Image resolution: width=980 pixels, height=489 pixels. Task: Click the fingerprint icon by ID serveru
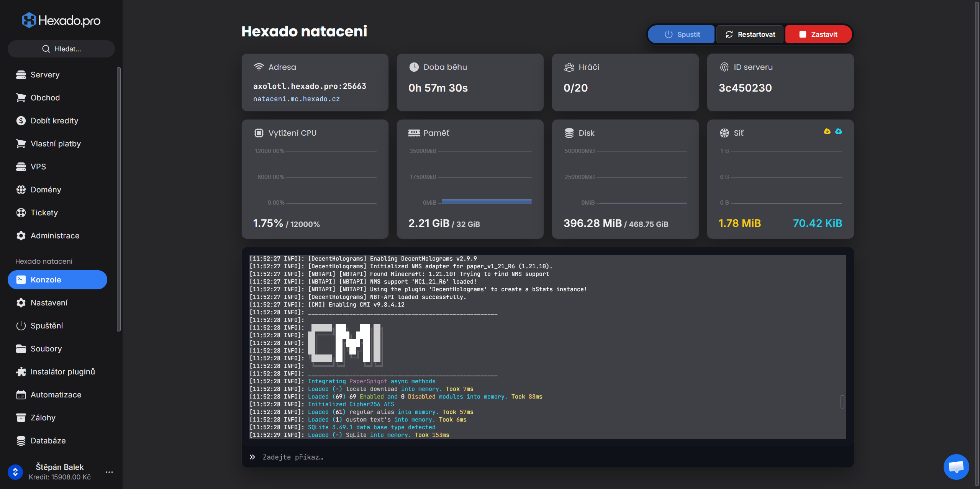pyautogui.click(x=724, y=67)
